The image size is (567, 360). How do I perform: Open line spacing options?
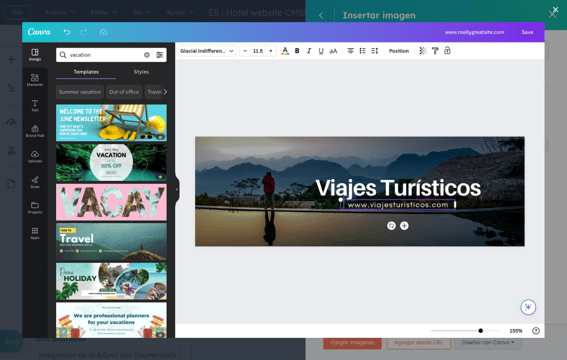375,51
